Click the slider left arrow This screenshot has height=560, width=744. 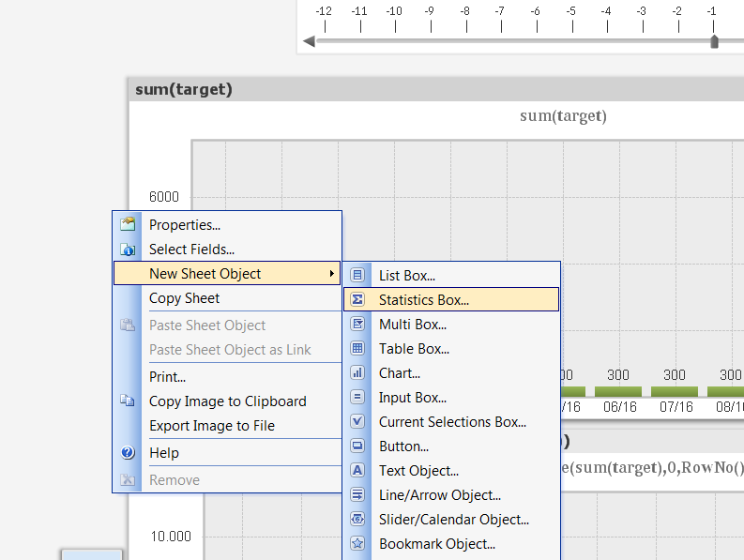[309, 41]
